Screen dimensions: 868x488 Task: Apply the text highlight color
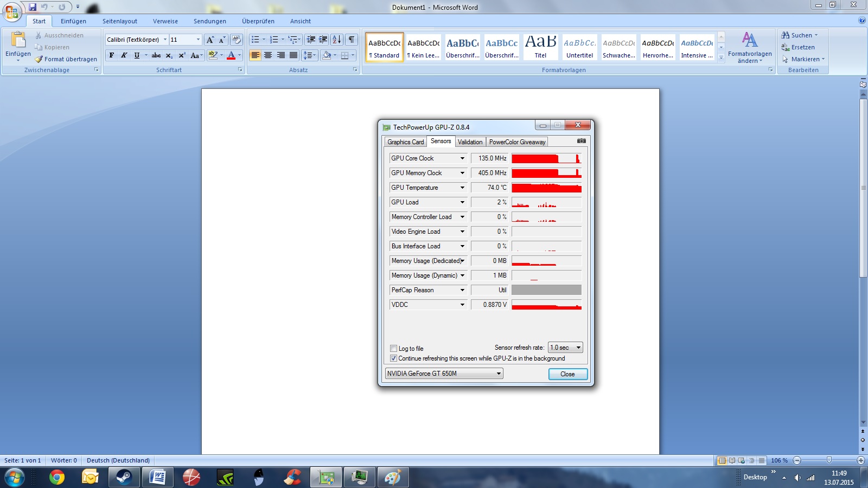point(213,55)
